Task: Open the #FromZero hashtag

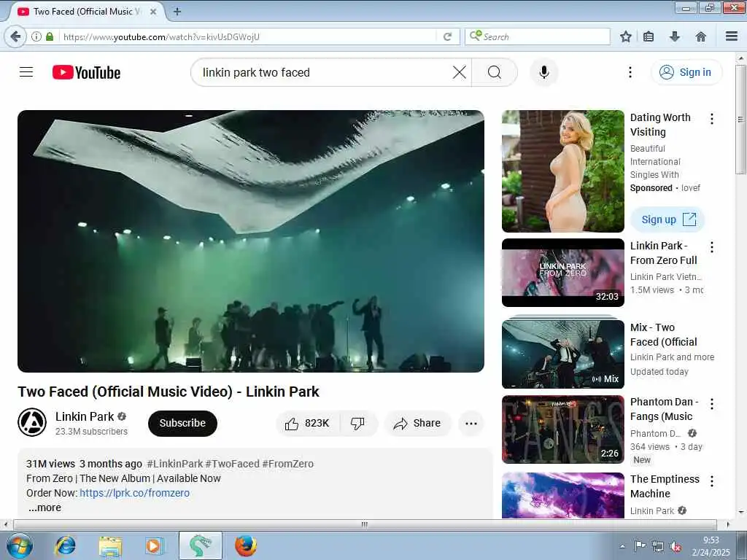Action: (x=287, y=464)
